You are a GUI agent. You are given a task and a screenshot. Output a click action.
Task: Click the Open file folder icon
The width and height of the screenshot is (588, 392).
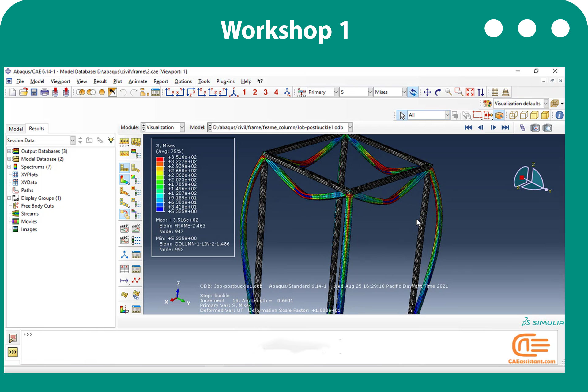(x=24, y=92)
